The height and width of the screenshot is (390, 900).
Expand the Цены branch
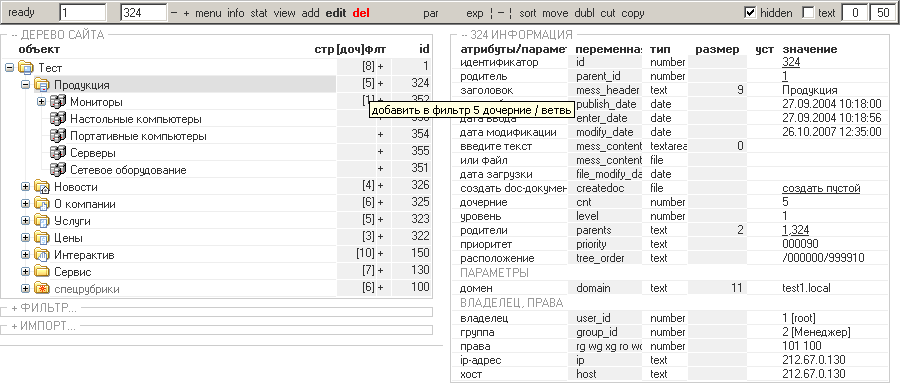click(x=25, y=238)
